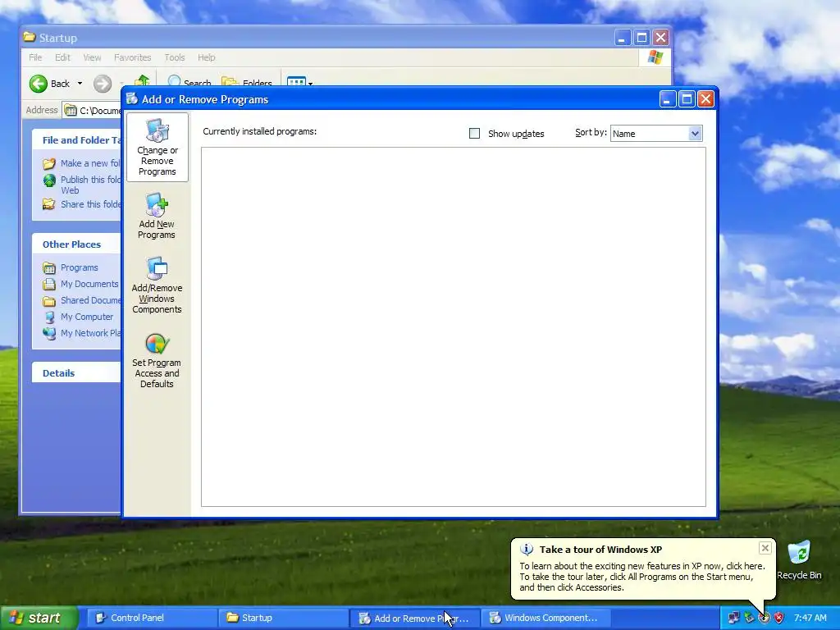
Task: Switch to Add or Remove Programs taskbar button
Action: point(414,619)
